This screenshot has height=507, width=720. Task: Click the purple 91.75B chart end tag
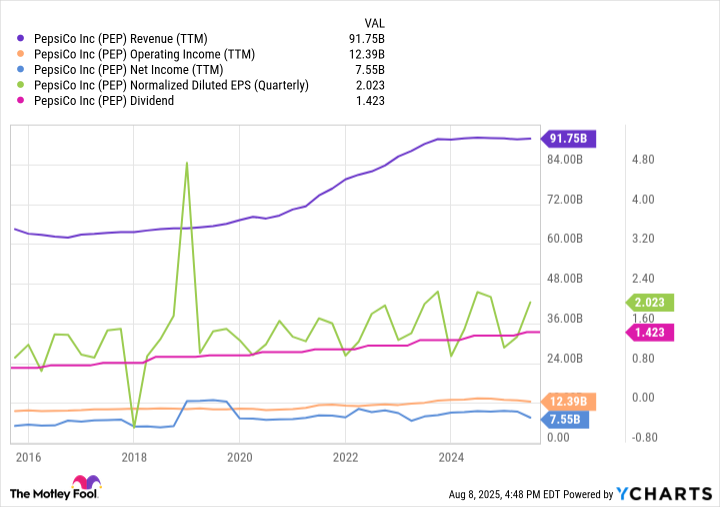pos(568,139)
